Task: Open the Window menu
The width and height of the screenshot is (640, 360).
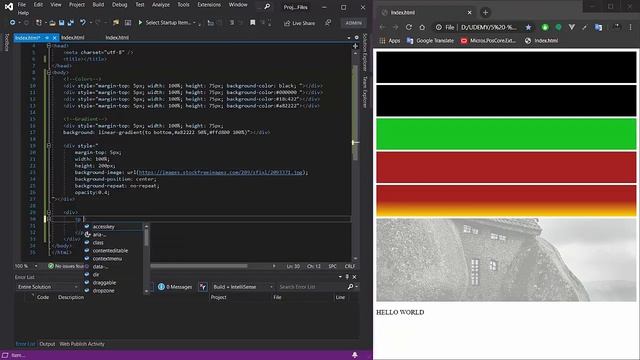Action: point(238,4)
